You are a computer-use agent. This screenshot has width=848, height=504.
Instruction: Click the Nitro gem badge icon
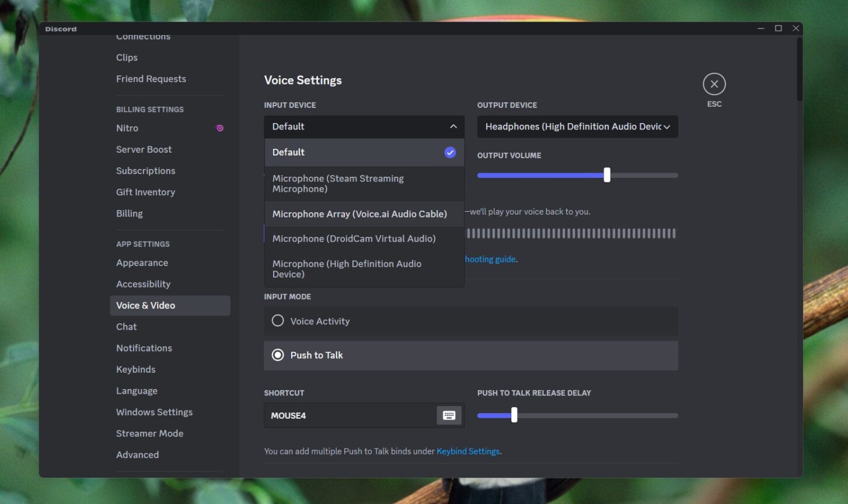pos(220,128)
